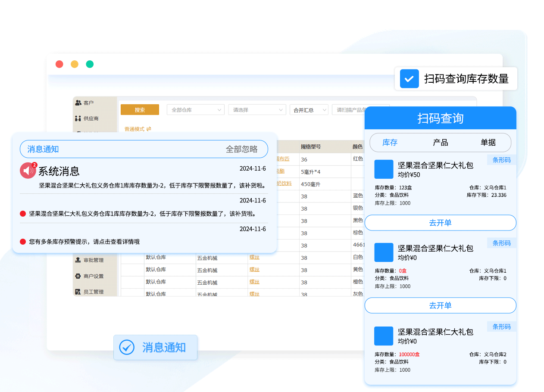This screenshot has width=544, height=392.
Task: Click the orange 搜索 button
Action: click(x=140, y=110)
